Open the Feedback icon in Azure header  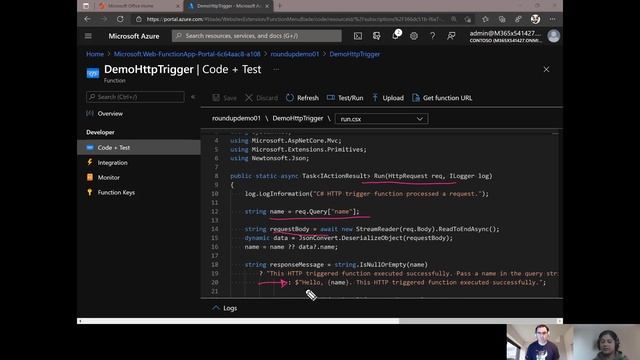point(451,36)
